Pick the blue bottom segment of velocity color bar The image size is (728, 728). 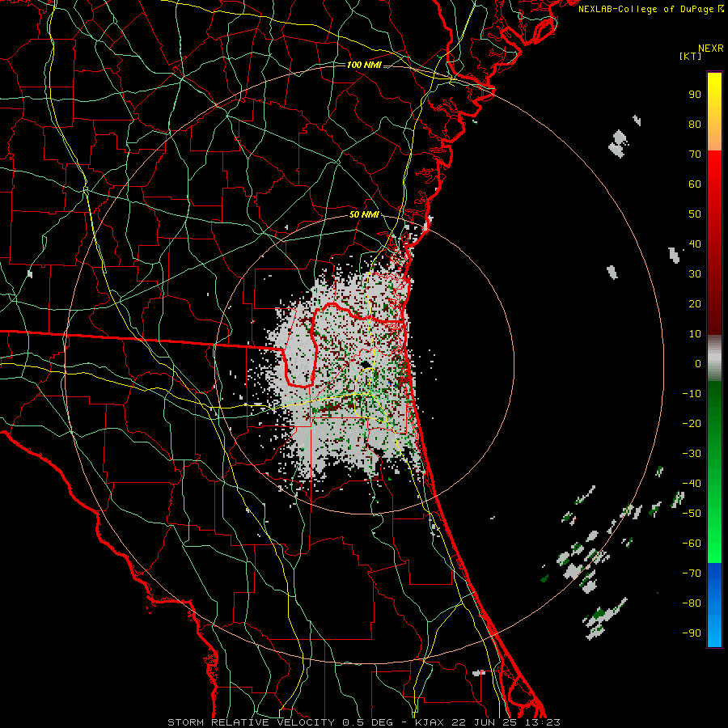tap(714, 604)
